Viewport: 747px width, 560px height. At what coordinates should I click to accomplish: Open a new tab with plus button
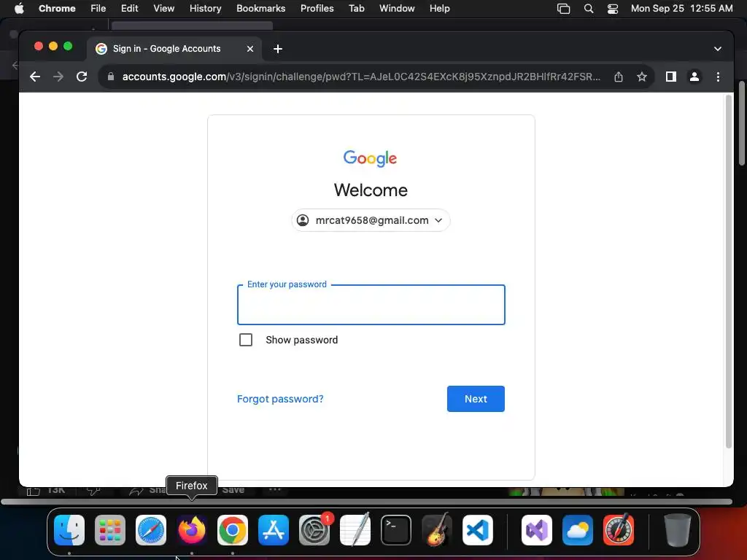tap(278, 49)
